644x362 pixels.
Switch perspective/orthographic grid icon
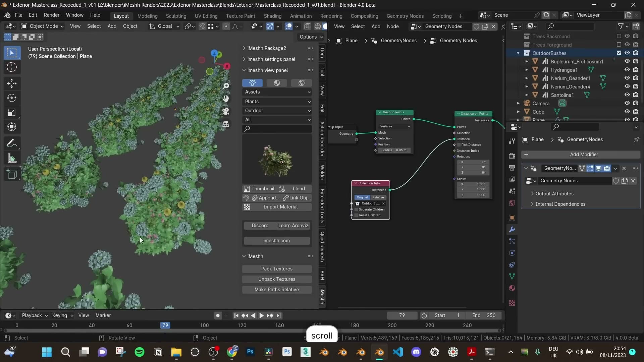click(x=226, y=124)
